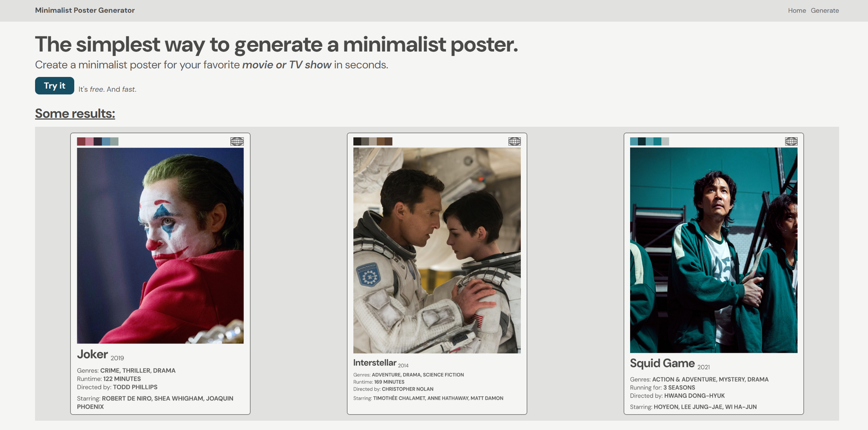Viewport: 868px width, 430px height.
Task: Pick the pink swatch on Joker palette
Action: [x=89, y=142]
